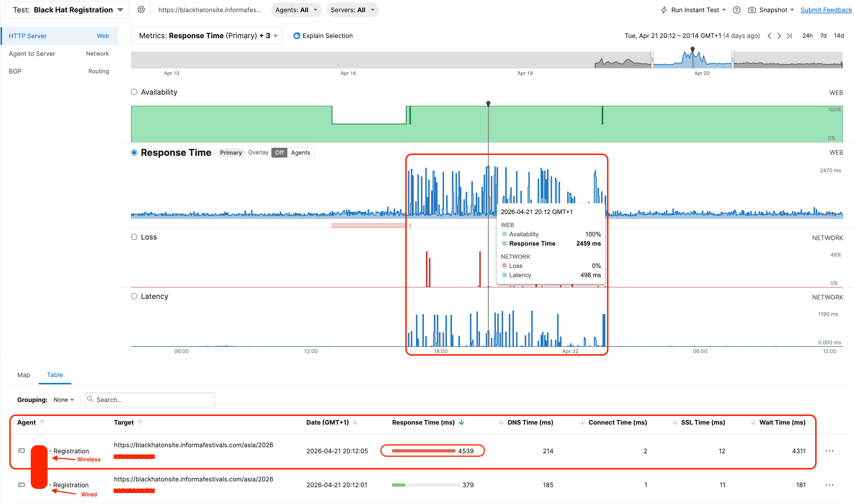Sort by Agent column arrow
Screen dimensions: 854x504
(x=42, y=422)
